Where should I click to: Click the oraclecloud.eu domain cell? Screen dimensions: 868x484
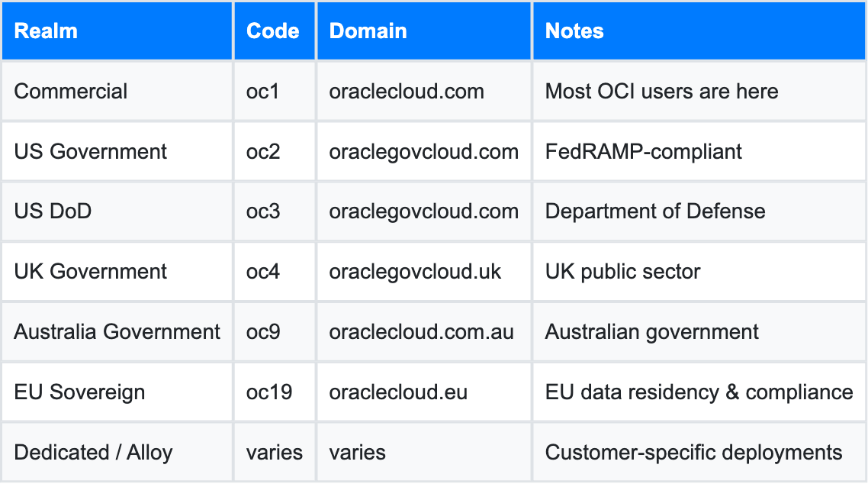(x=424, y=392)
